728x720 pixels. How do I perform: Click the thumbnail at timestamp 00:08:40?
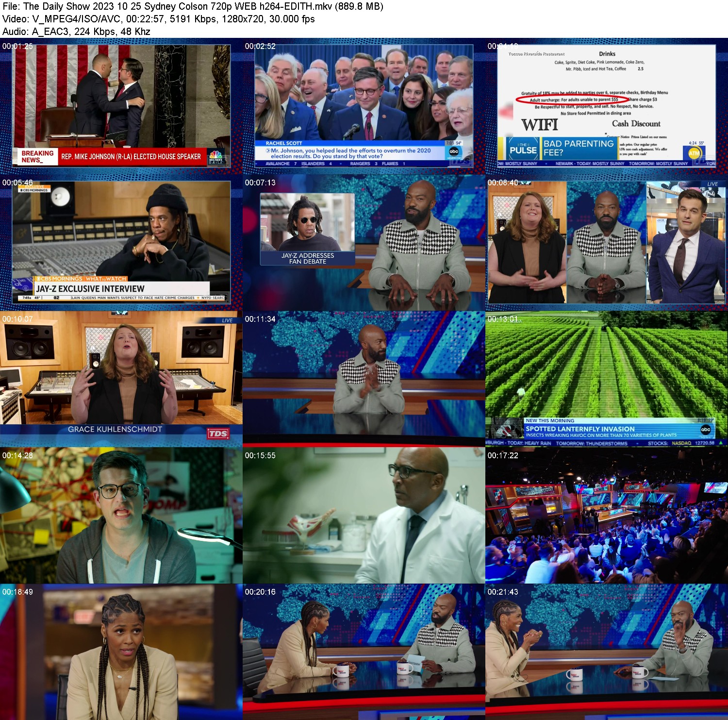(x=607, y=243)
